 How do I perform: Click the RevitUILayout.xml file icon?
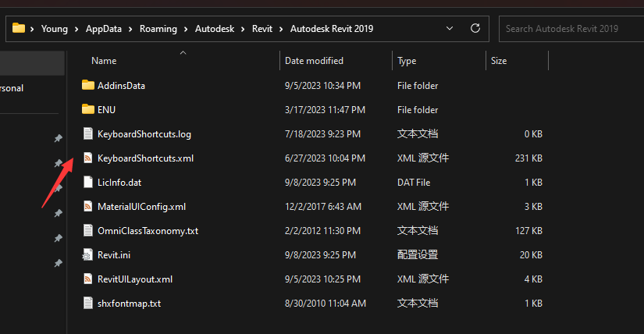tap(87, 279)
